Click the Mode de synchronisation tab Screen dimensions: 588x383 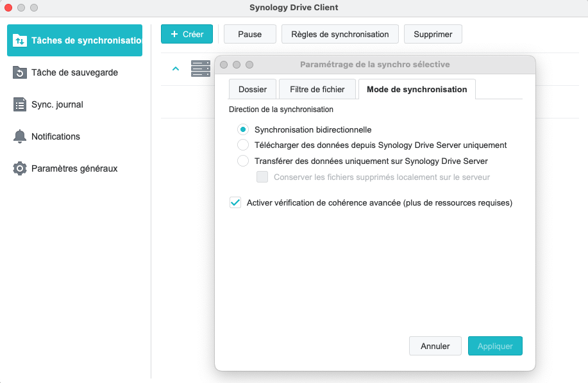click(417, 90)
